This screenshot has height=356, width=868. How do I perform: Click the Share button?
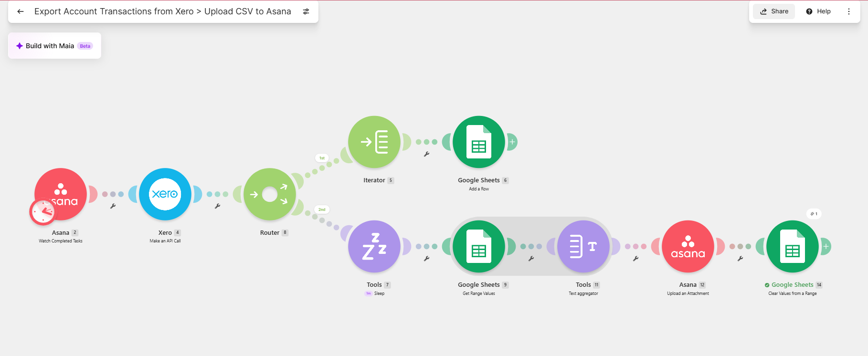(774, 11)
